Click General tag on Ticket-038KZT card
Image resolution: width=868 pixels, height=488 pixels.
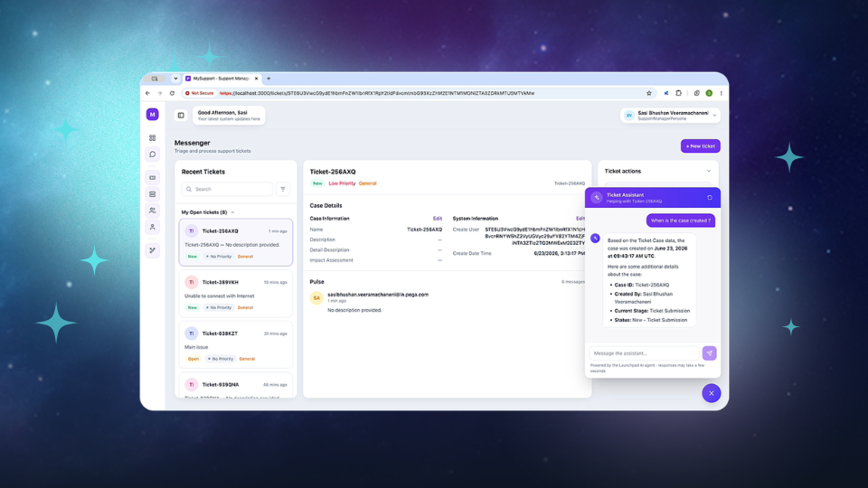point(247,359)
